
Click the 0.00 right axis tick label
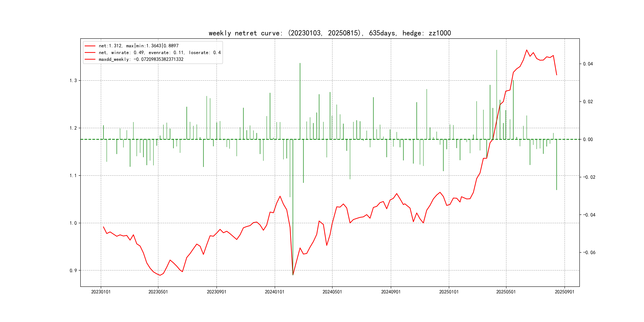(588, 140)
